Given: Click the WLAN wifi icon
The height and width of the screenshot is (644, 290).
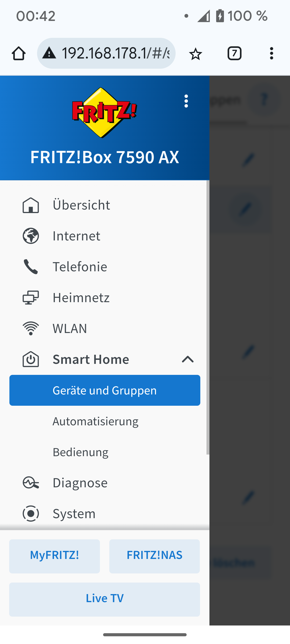Looking at the screenshot, I should [x=31, y=328].
